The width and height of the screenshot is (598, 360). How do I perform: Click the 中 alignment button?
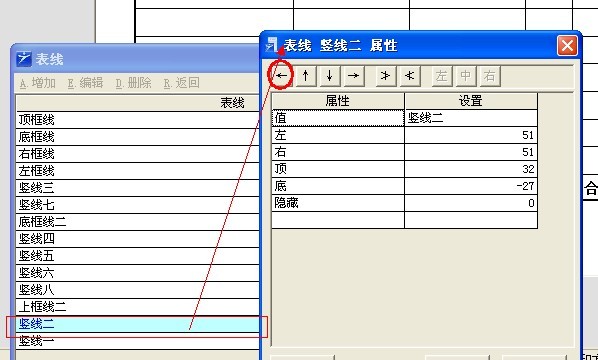(x=466, y=76)
